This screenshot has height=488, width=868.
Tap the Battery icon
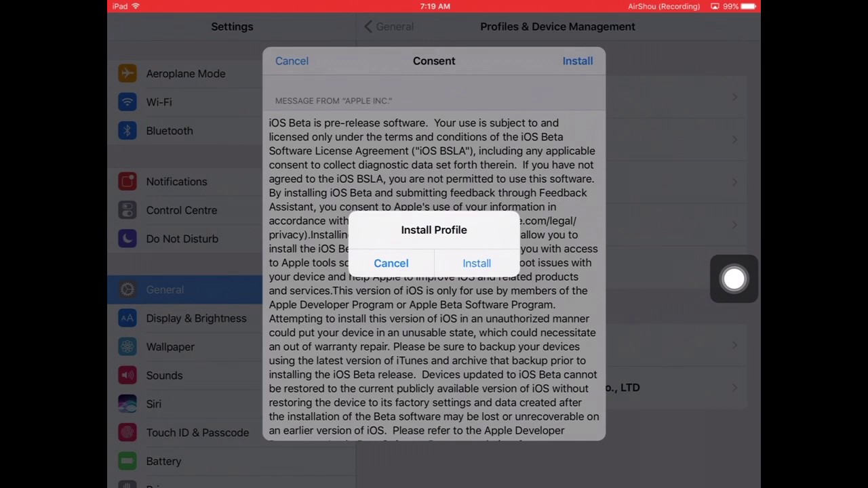pos(127,461)
